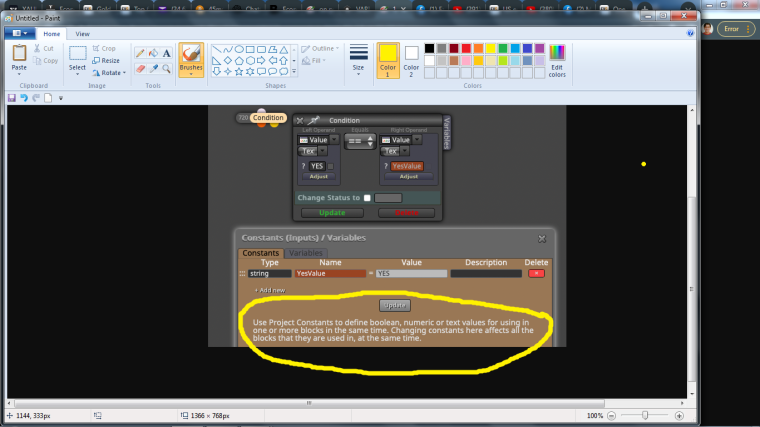Choose the Right triangle shape

[217, 61]
